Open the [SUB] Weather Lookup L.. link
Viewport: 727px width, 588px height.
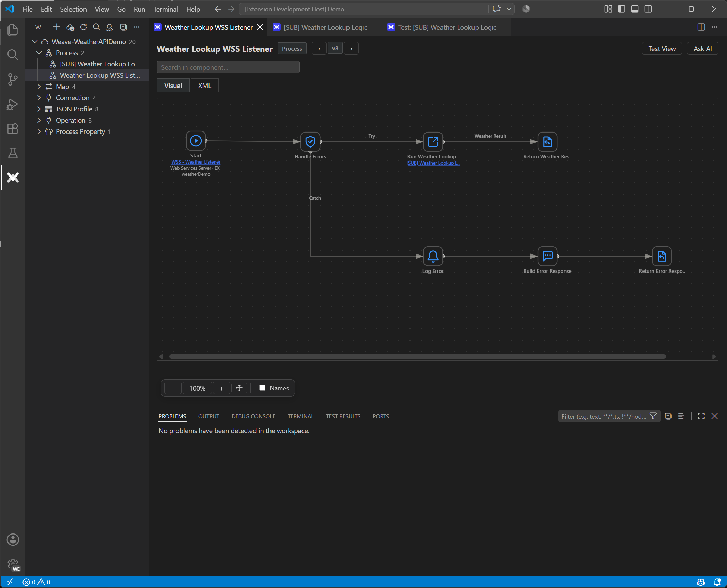433,163
